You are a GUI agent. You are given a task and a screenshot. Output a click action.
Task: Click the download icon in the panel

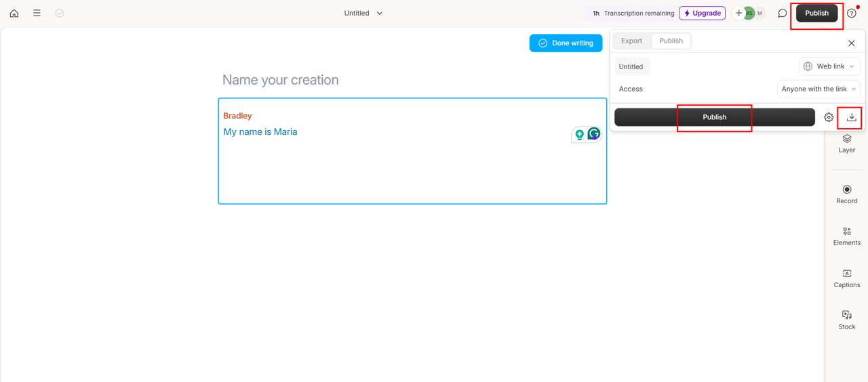point(852,117)
